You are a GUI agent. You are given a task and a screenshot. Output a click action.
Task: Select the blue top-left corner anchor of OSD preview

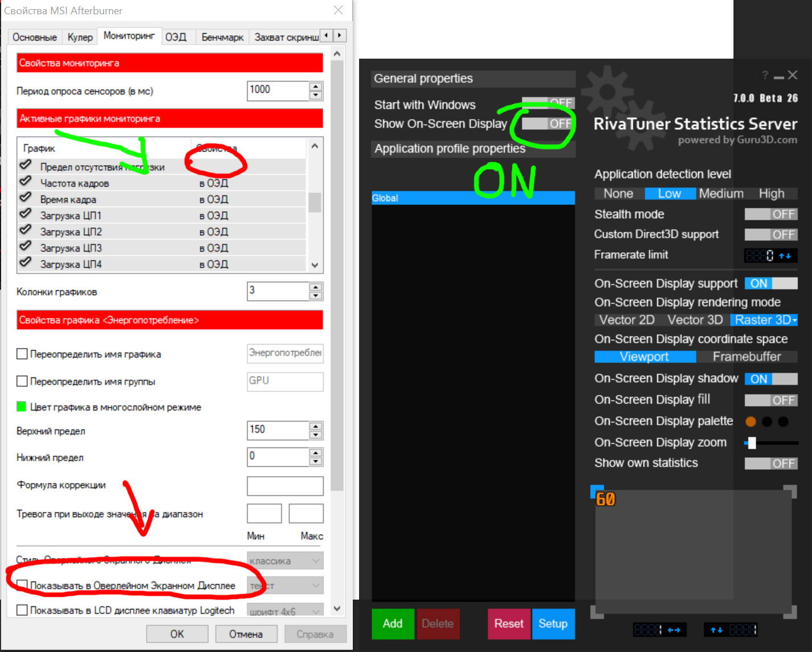click(596, 491)
